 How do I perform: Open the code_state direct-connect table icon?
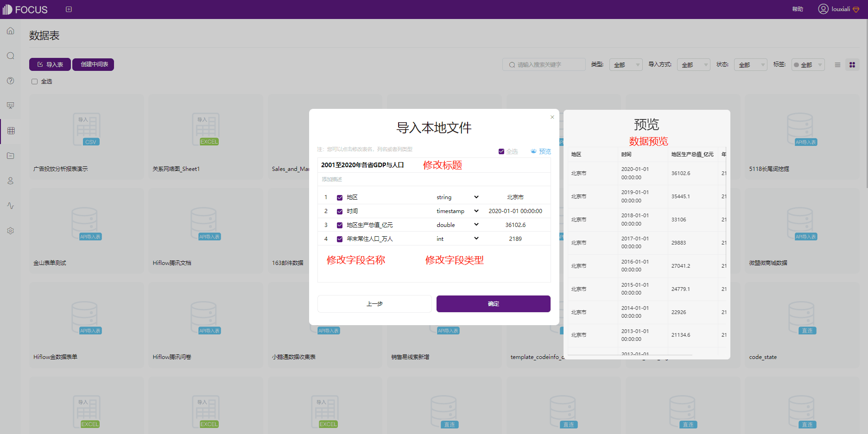[x=802, y=318]
